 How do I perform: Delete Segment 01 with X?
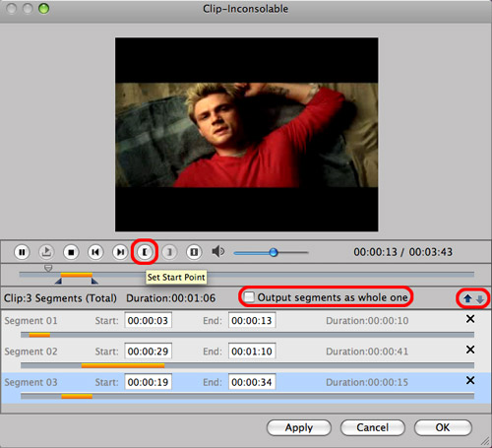click(x=470, y=319)
